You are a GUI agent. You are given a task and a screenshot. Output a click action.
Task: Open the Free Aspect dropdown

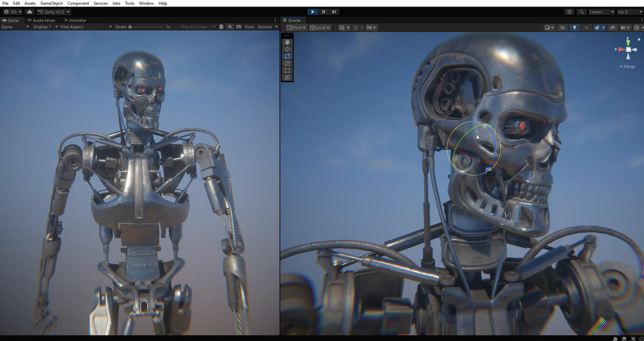point(86,27)
